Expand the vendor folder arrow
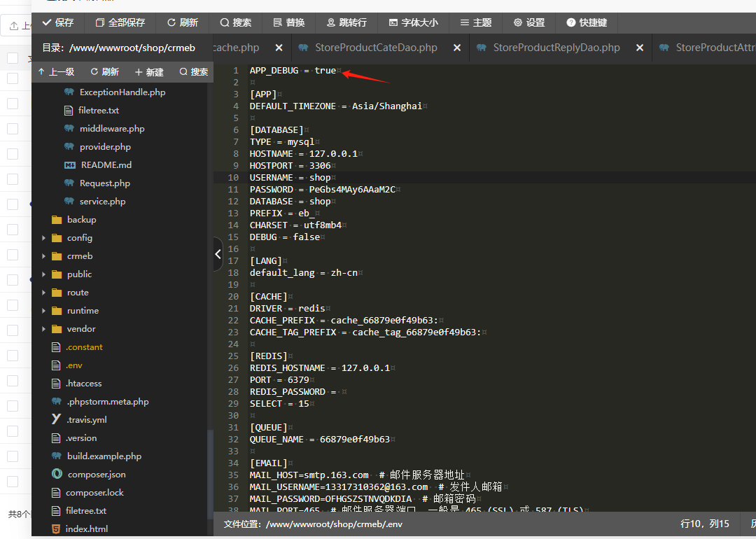 click(x=43, y=329)
